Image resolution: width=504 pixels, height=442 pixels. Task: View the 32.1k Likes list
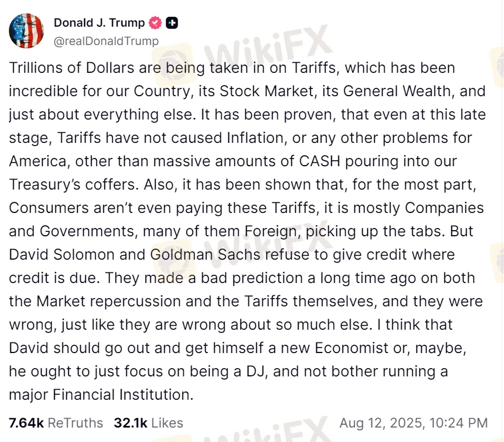pos(149,423)
